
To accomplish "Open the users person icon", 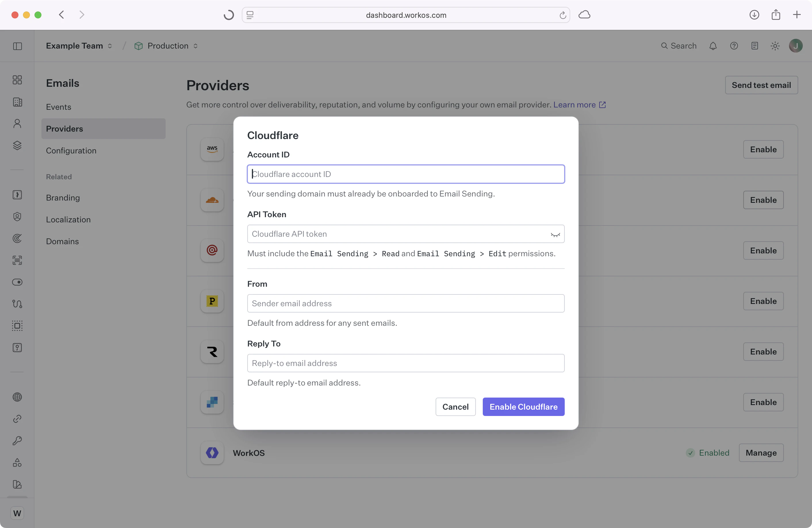I will tap(17, 124).
